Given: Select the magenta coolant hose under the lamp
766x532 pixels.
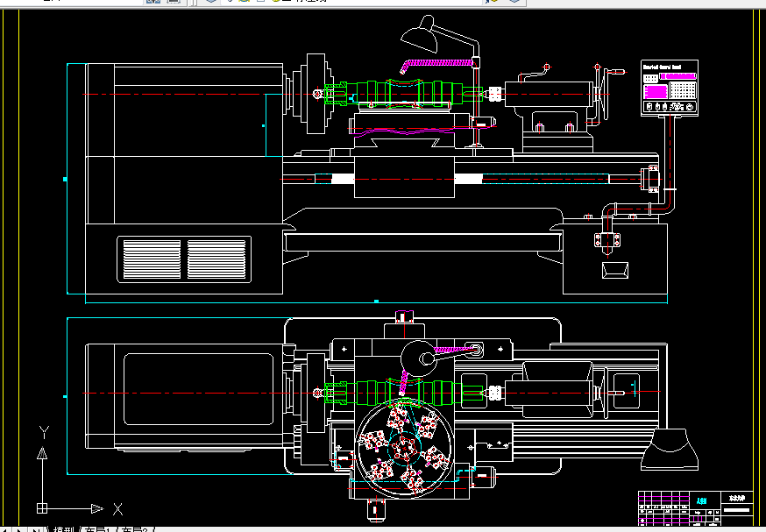Looking at the screenshot, I should tap(436, 65).
